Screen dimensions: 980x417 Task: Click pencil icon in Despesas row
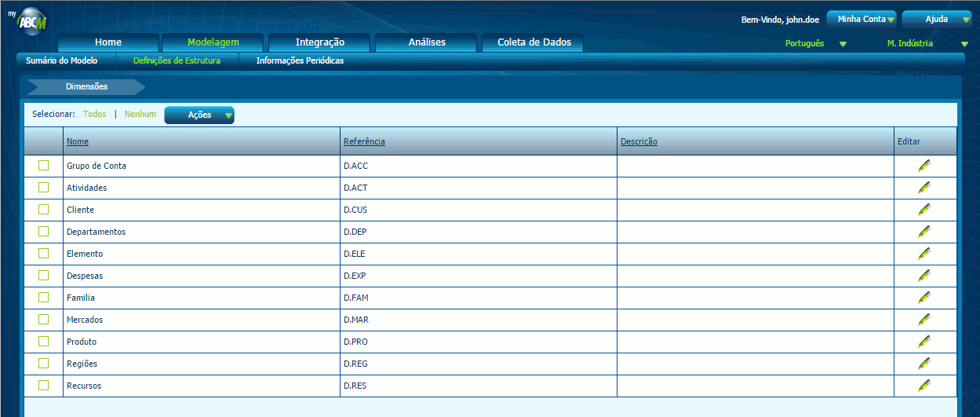click(x=924, y=276)
